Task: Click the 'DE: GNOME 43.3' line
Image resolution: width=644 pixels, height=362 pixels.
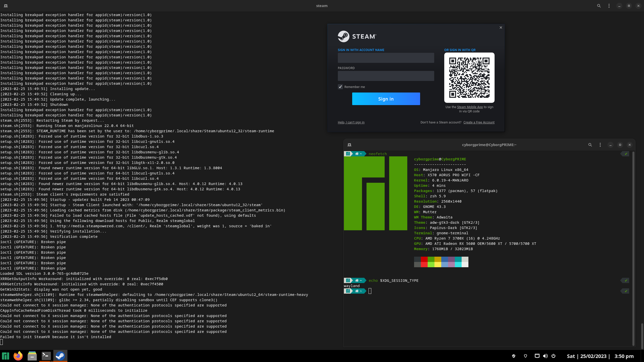Action: 430,207
